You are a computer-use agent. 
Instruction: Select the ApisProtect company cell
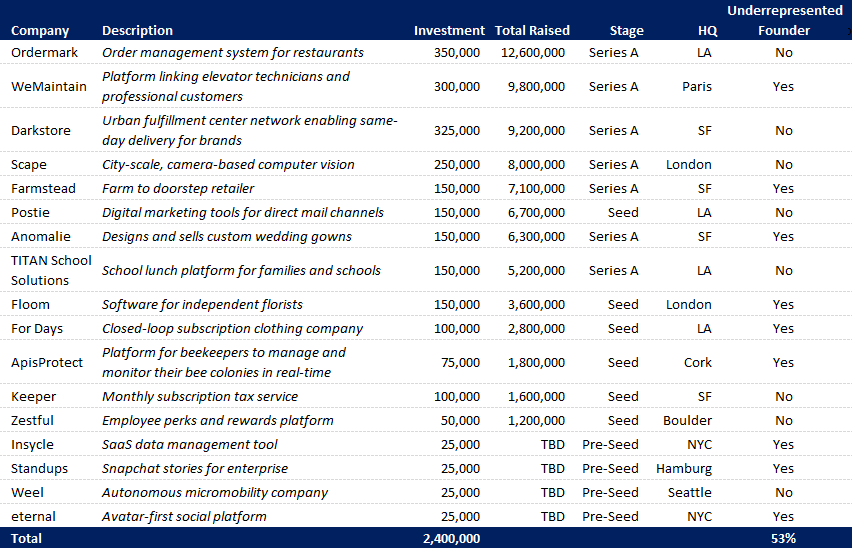tap(47, 362)
